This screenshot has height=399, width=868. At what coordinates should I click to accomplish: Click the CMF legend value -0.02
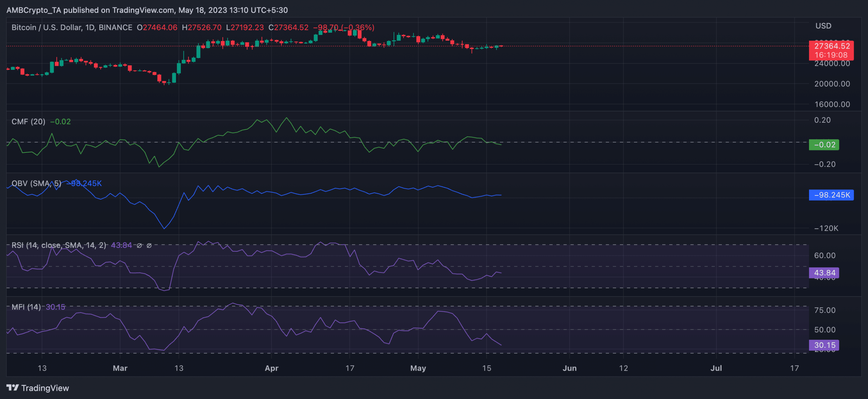[x=60, y=122]
